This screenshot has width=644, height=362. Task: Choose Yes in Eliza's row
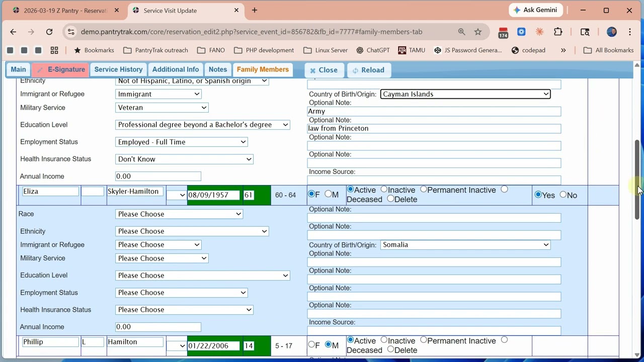click(538, 194)
